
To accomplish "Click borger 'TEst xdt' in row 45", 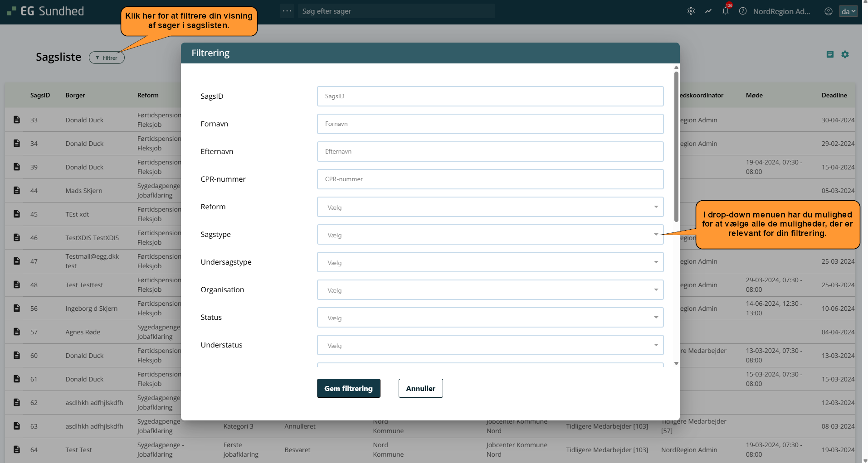I will click(77, 214).
